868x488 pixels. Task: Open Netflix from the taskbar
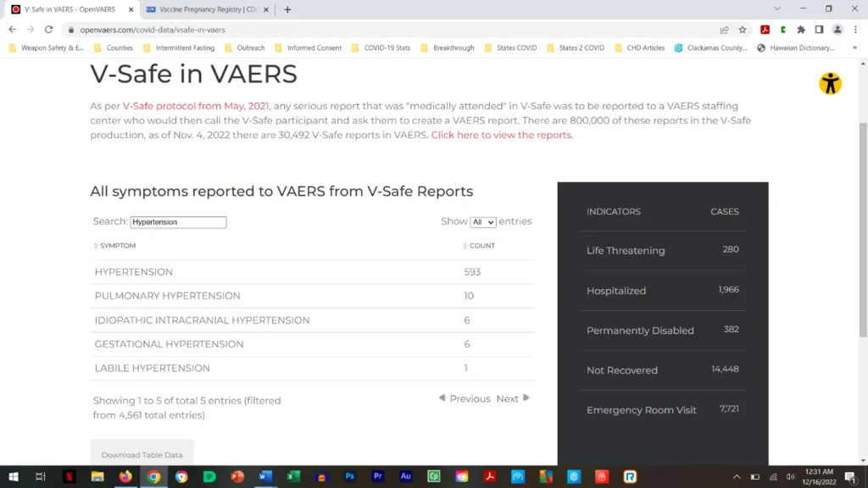coord(70,477)
